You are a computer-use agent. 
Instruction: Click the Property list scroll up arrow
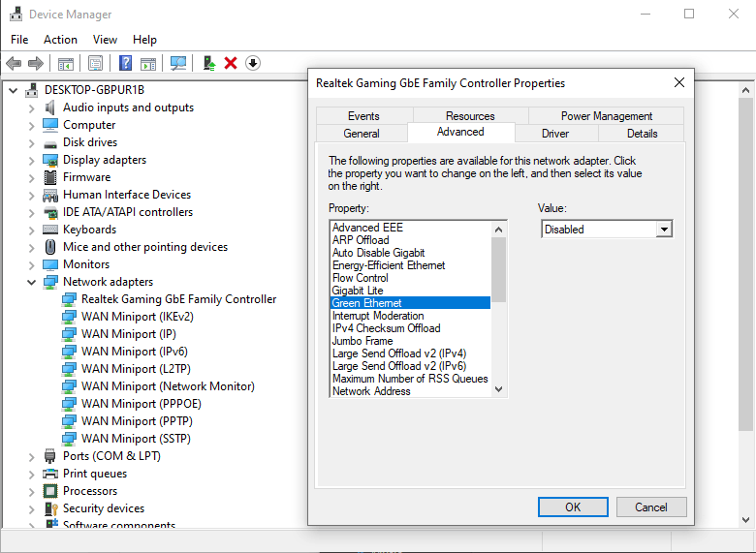(x=499, y=230)
